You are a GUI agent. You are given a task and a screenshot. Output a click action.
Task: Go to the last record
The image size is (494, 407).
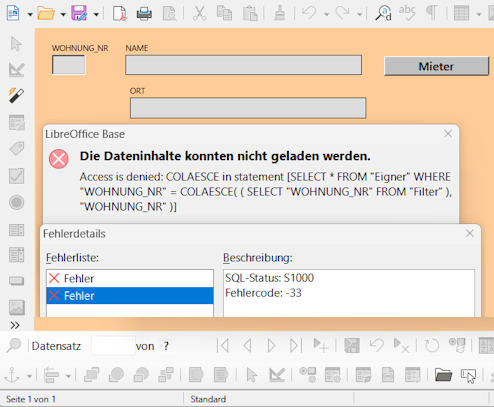(295, 345)
